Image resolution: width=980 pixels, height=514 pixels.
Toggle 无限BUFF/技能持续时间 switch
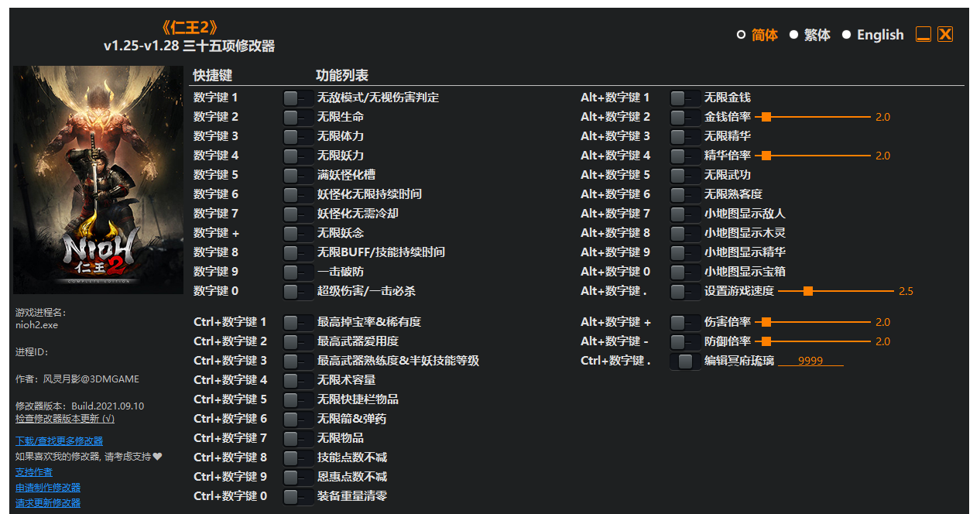point(298,252)
